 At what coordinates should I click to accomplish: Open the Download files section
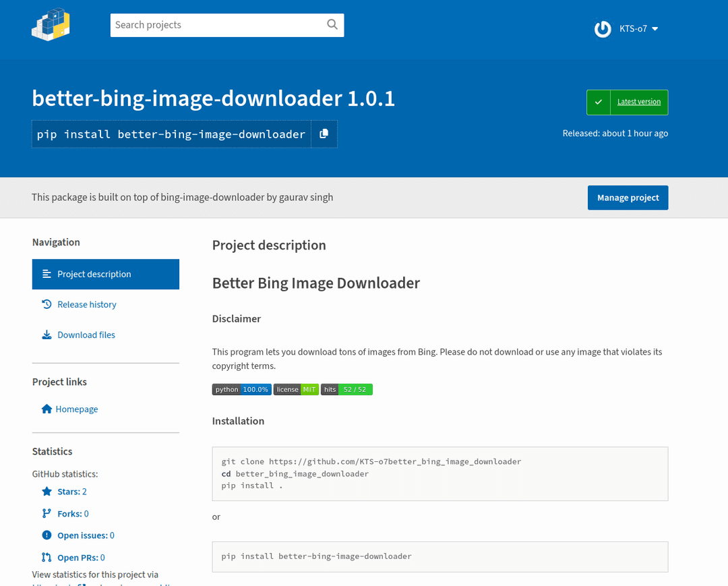pyautogui.click(x=86, y=334)
